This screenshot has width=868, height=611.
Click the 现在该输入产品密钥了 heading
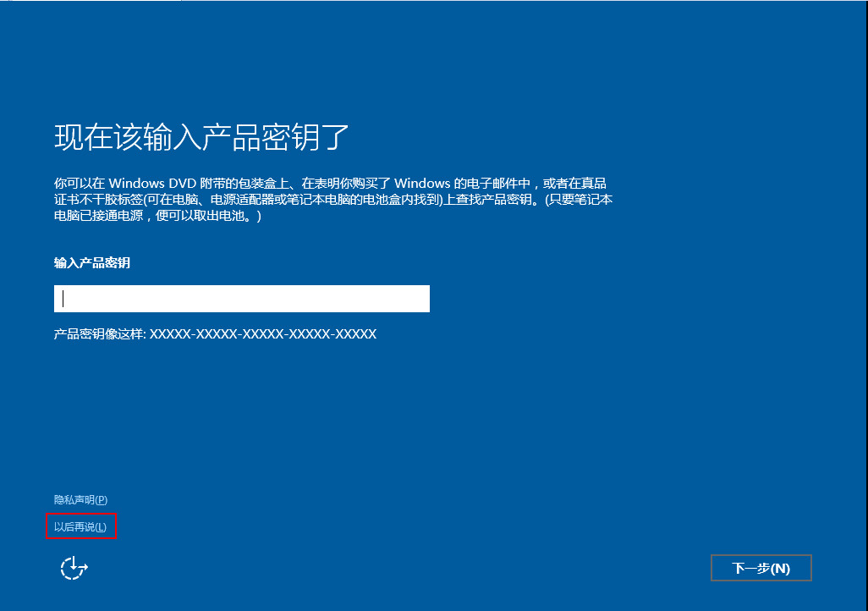click(201, 137)
